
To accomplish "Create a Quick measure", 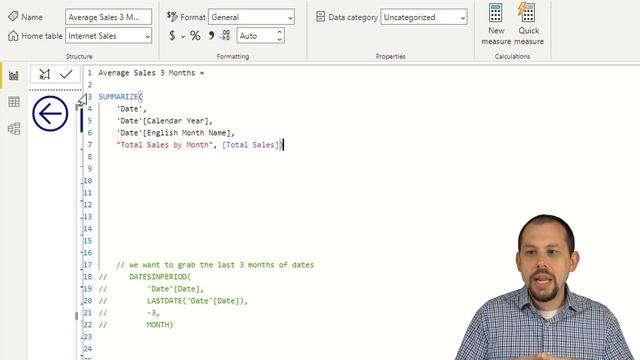I will coord(529,23).
